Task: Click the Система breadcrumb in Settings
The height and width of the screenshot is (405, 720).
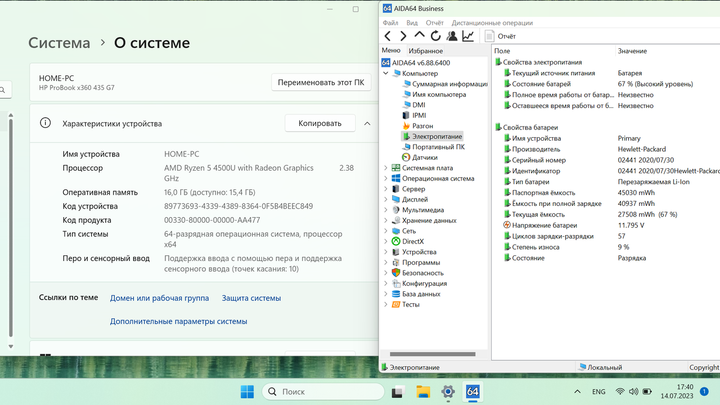Action: (x=59, y=43)
